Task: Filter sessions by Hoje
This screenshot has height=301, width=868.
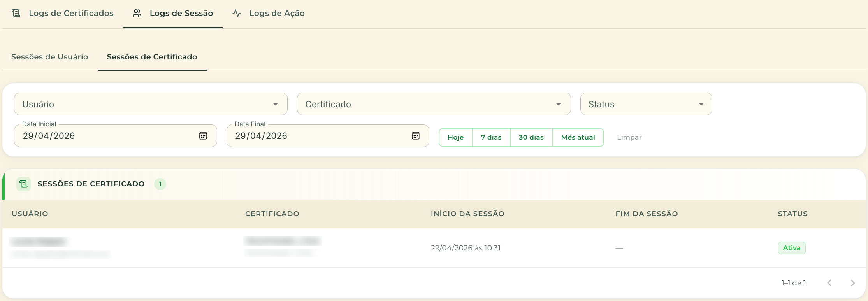Action: tap(456, 137)
